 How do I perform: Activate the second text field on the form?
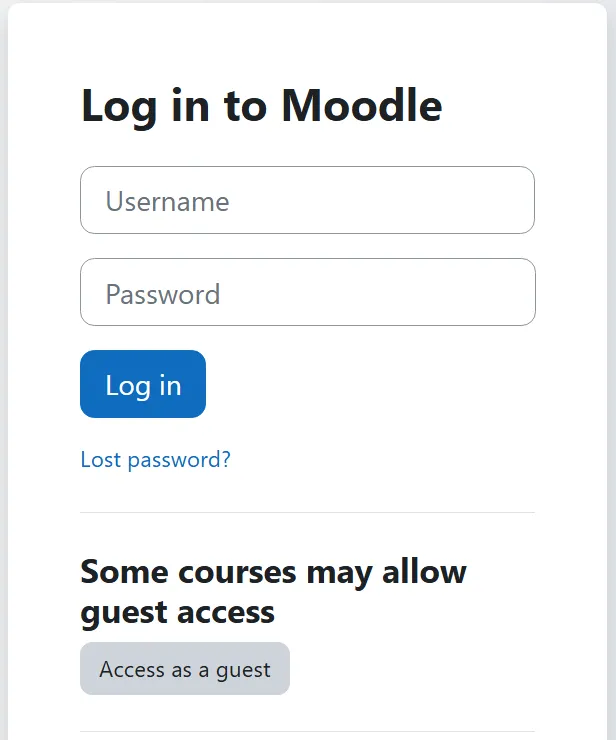(x=307, y=292)
